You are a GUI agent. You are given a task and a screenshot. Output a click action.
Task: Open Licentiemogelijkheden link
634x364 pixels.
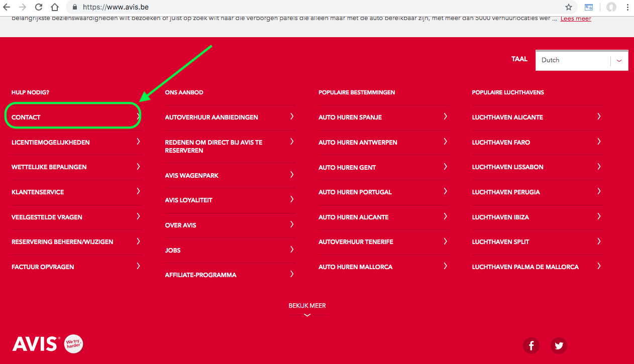point(51,142)
